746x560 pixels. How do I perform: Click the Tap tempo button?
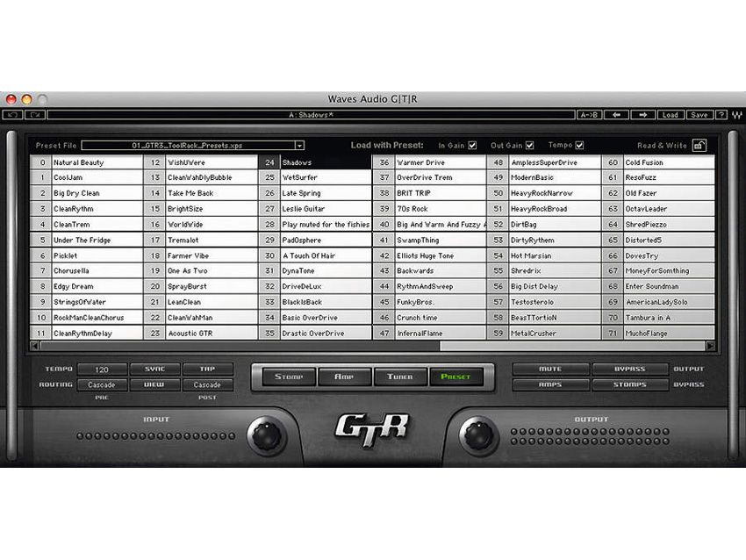pos(207,370)
